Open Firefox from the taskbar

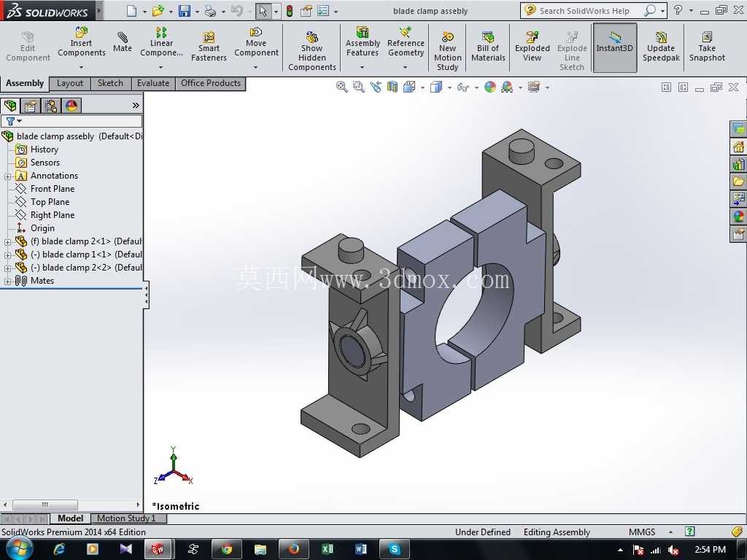[293, 550]
